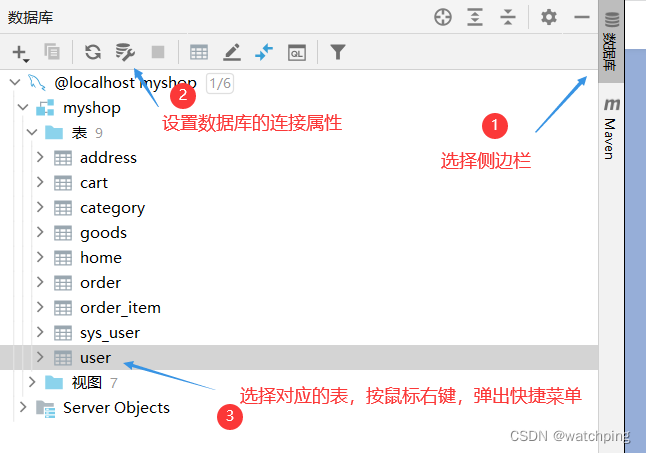Select the address table row
This screenshot has height=453, width=646.
coord(299,158)
